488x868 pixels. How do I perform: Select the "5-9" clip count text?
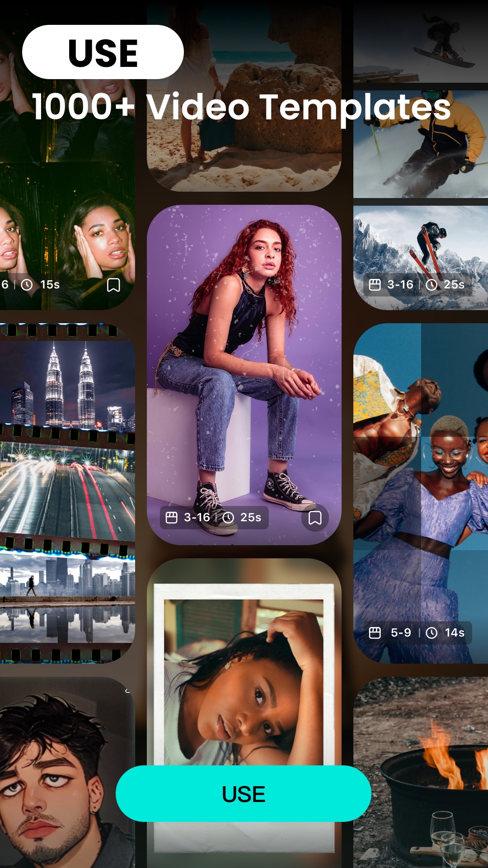click(x=401, y=632)
